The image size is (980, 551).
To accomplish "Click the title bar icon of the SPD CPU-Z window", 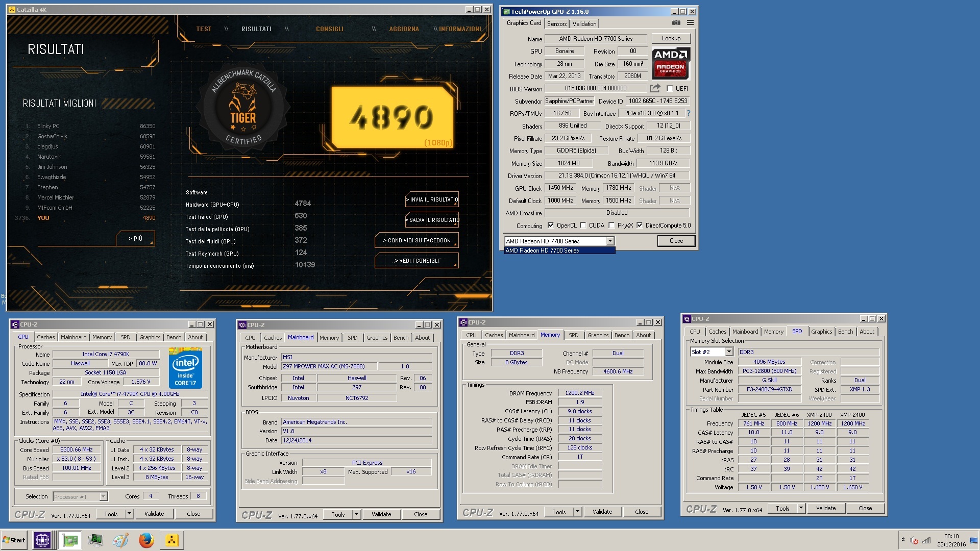I will 687,319.
